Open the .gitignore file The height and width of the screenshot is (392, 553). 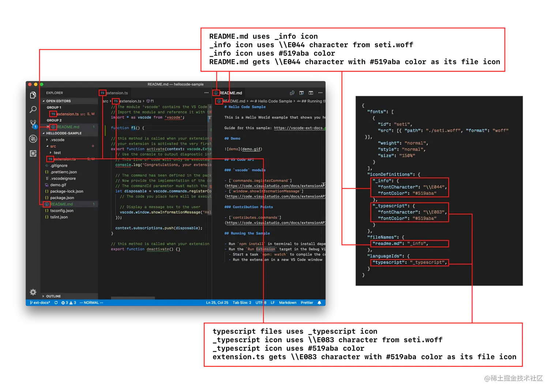[x=69, y=166]
